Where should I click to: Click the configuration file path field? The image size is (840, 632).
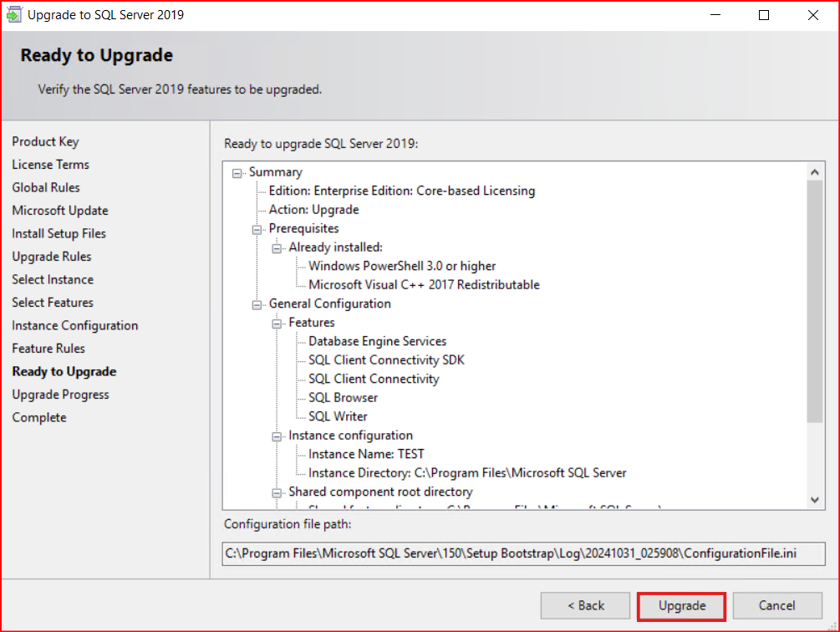click(x=523, y=553)
